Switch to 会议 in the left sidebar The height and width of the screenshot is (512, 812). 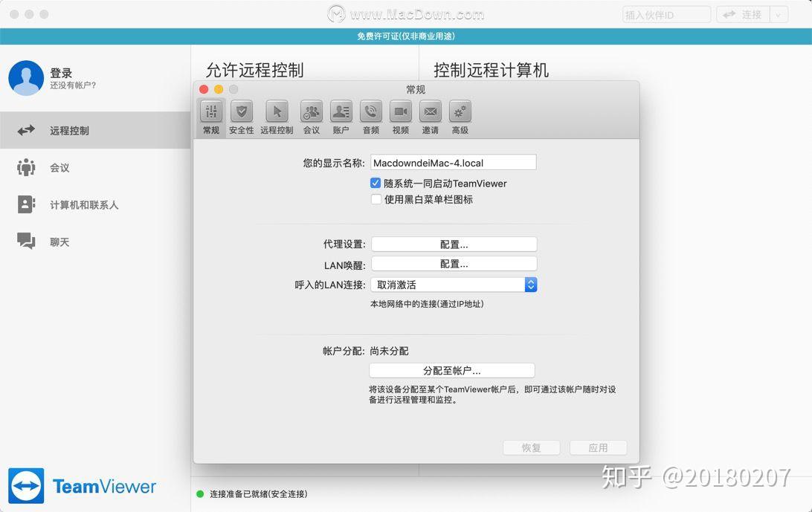(x=59, y=167)
